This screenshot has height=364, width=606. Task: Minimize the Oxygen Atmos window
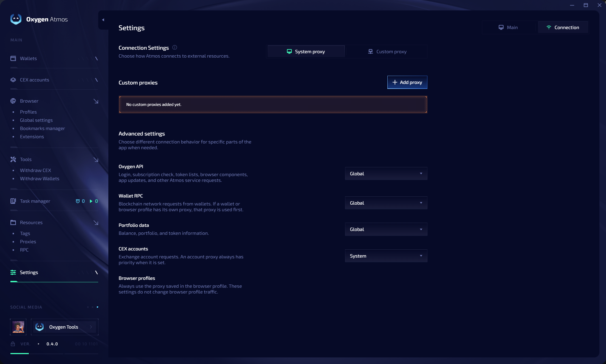[572, 5]
